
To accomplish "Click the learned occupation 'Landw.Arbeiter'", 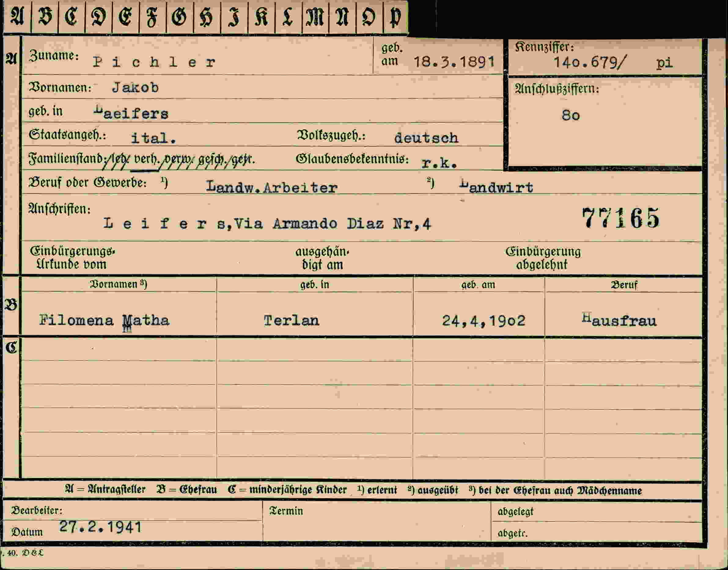I will point(271,187).
